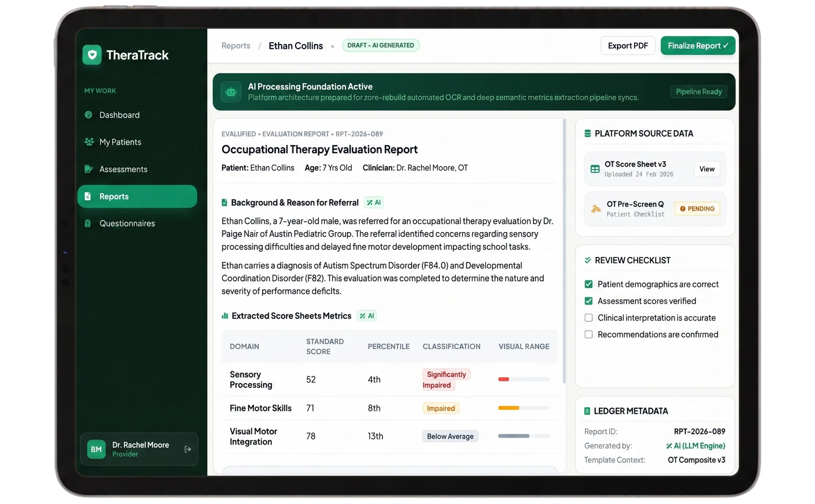This screenshot has width=815, height=504.
Task: Click the My Patients people icon
Action: pos(89,142)
